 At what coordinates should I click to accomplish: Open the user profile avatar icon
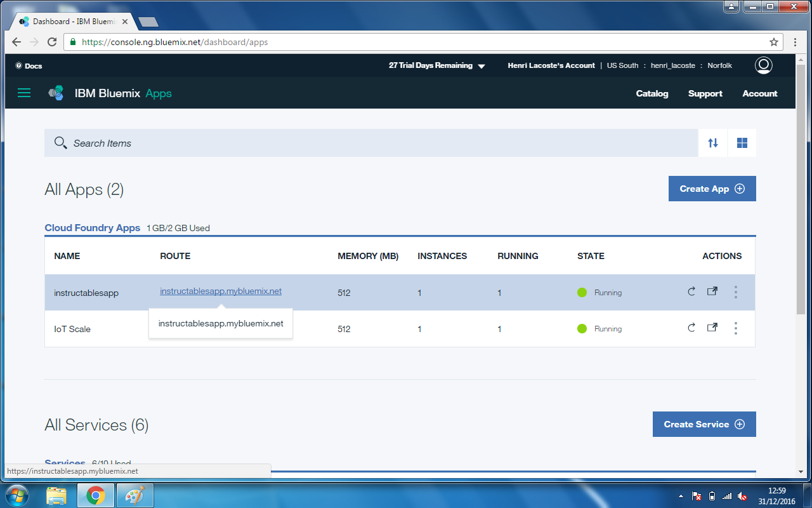click(764, 65)
